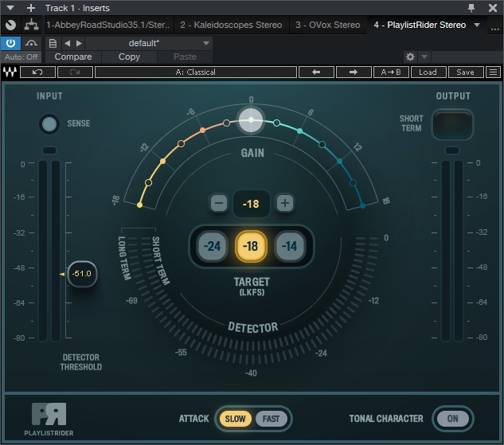504x445 pixels.
Task: Click the plugin power bypass button
Action: pos(11,42)
